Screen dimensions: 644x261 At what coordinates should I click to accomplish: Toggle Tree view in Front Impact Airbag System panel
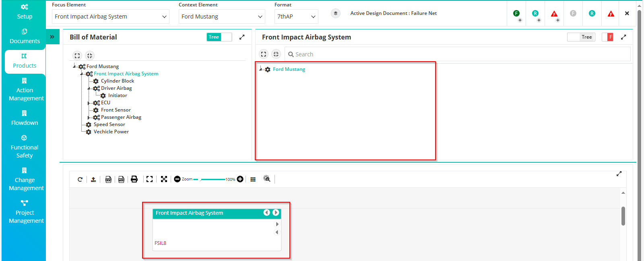(x=581, y=37)
